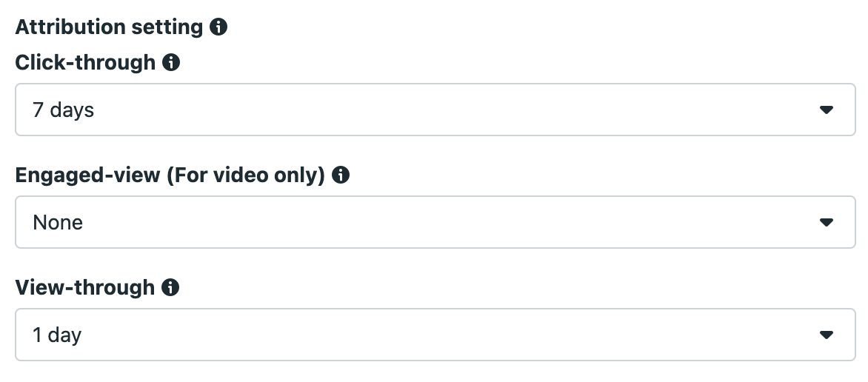868x382 pixels.
Task: Click the Attribution setting heading
Action: point(109,27)
